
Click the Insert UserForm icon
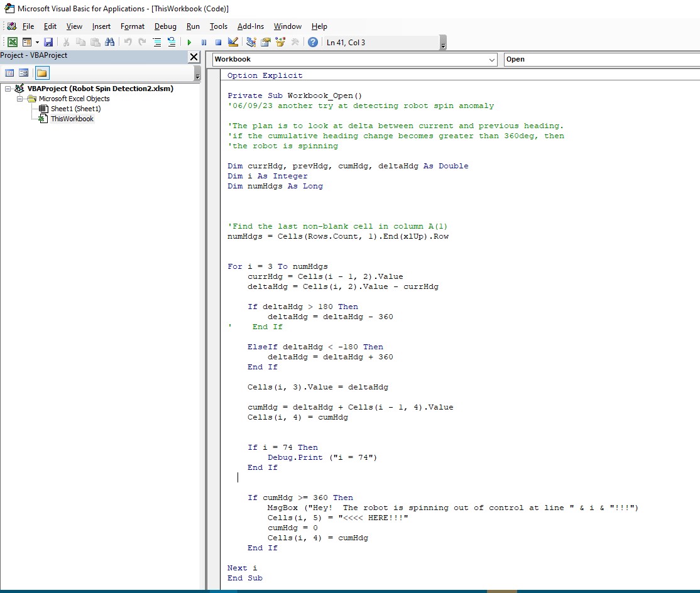tap(27, 42)
